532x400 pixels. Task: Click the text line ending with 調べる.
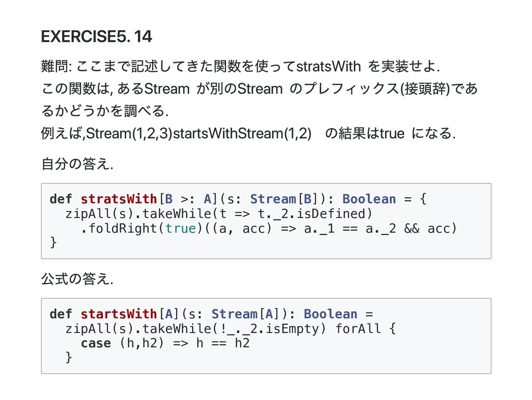[104, 111]
